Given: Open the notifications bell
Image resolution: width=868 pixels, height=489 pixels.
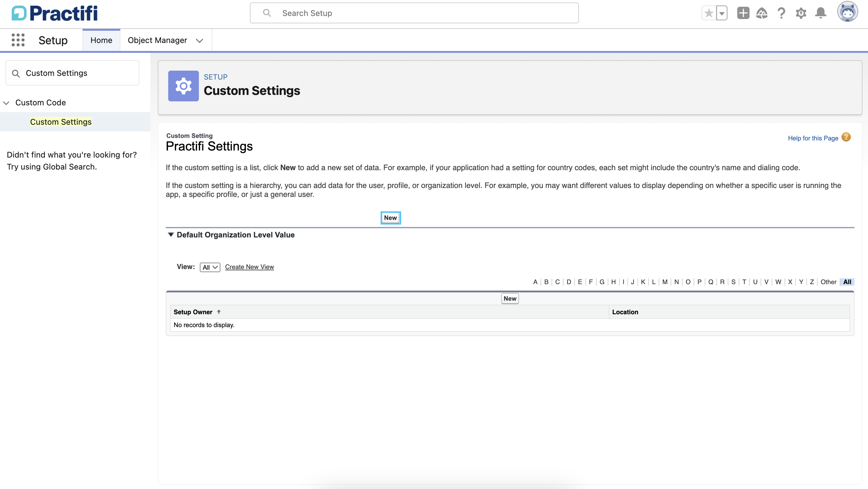Looking at the screenshot, I should 820,13.
